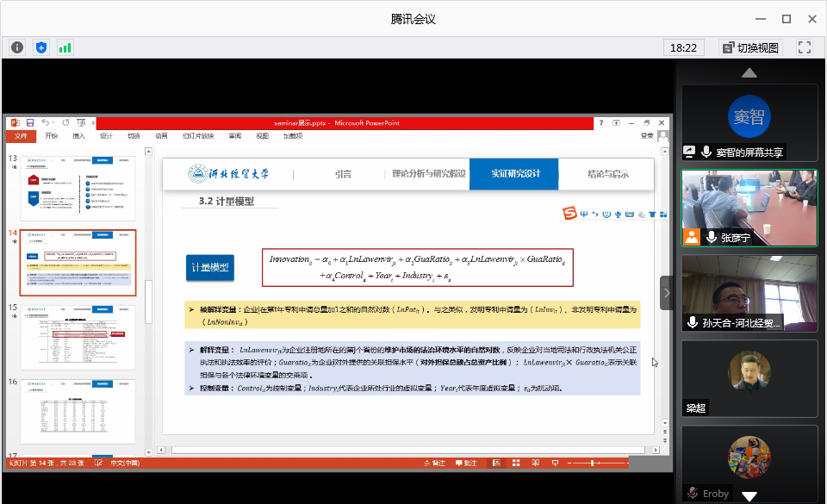827x504 pixels.
Task: Enter fullscreen mode in Tencent Meeting
Action: click(805, 47)
